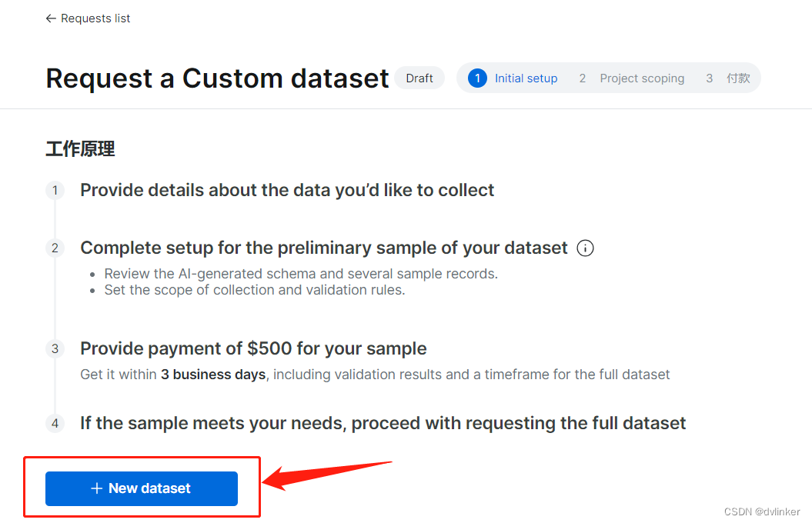Click the 3 business days bold text
Screen dimensions: 812x523
click(x=213, y=375)
